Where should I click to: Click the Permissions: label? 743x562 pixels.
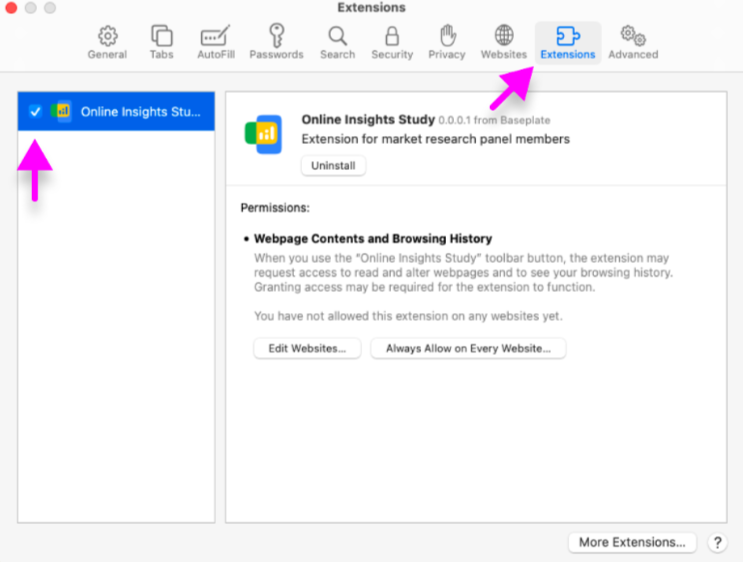click(x=275, y=208)
